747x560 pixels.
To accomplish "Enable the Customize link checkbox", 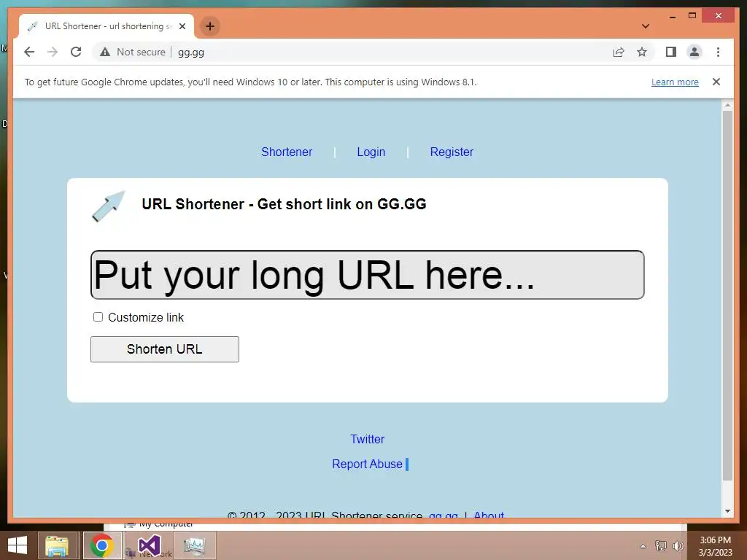I will coord(98,317).
